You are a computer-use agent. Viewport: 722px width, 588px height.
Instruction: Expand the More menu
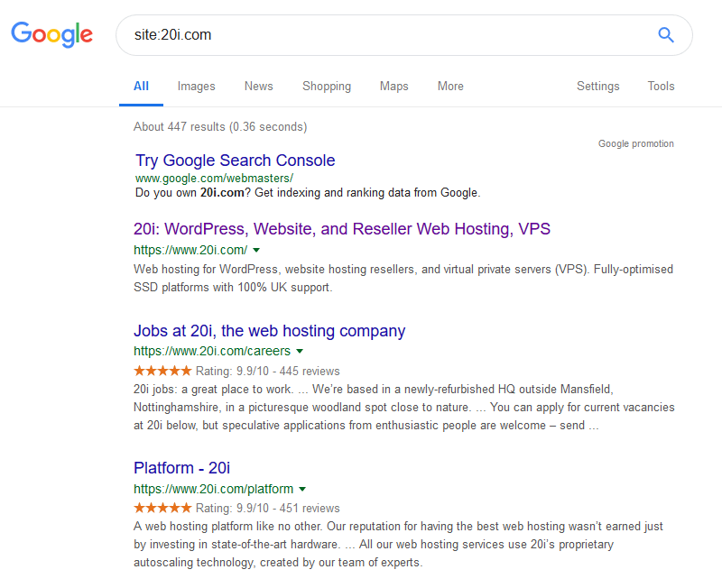click(x=450, y=86)
